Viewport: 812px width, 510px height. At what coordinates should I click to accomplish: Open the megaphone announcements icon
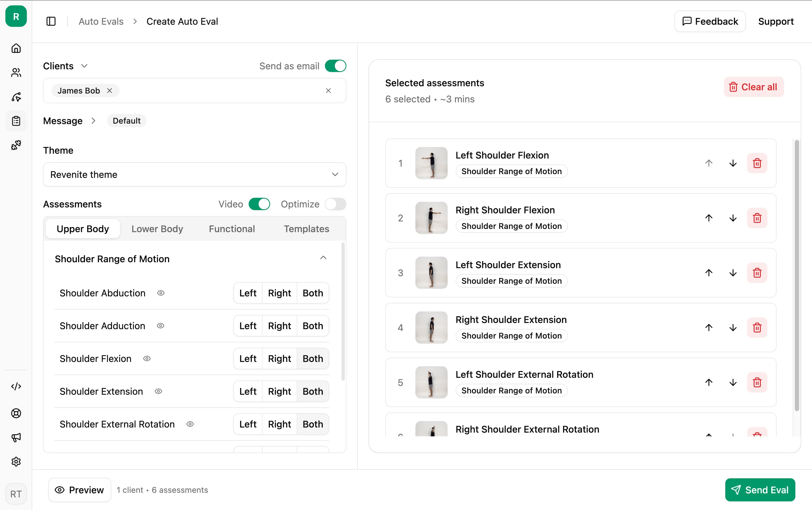click(16, 437)
